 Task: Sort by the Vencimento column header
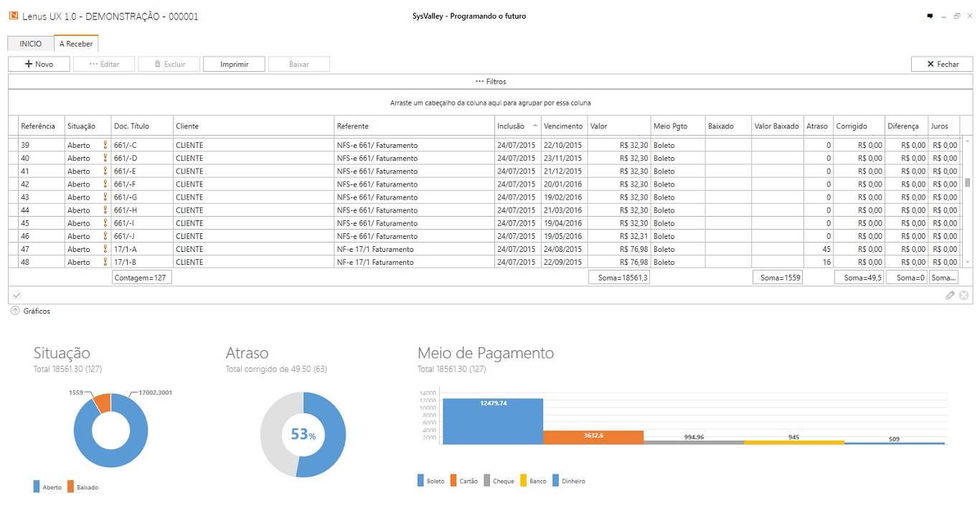(563, 126)
